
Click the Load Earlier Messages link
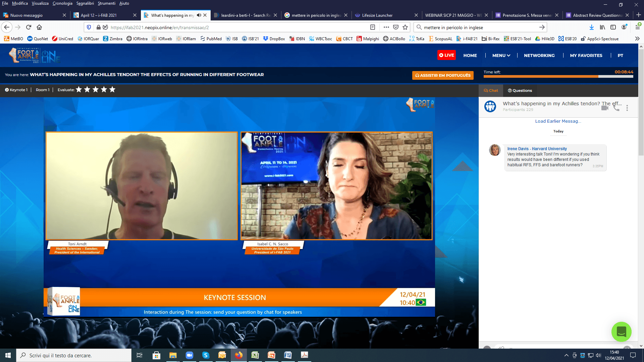[558, 121]
